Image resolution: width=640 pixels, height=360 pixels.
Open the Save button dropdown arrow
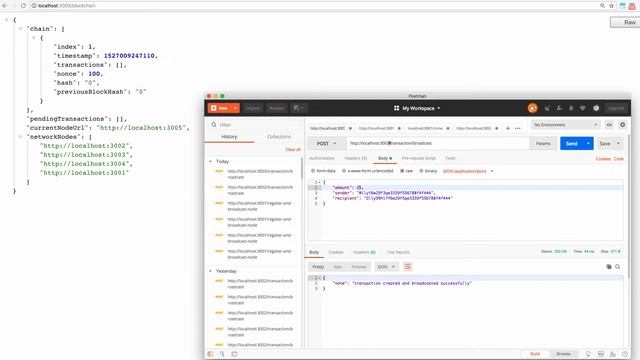coord(618,144)
